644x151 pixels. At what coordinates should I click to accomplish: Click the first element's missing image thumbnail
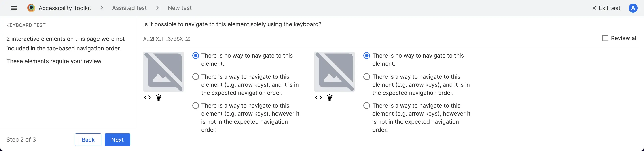point(163,72)
